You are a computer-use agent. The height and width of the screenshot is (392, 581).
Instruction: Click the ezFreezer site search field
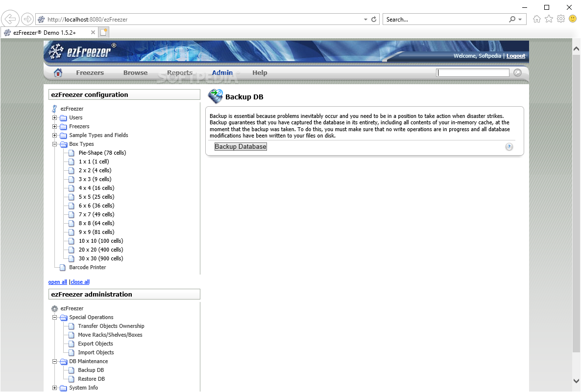[x=472, y=73]
